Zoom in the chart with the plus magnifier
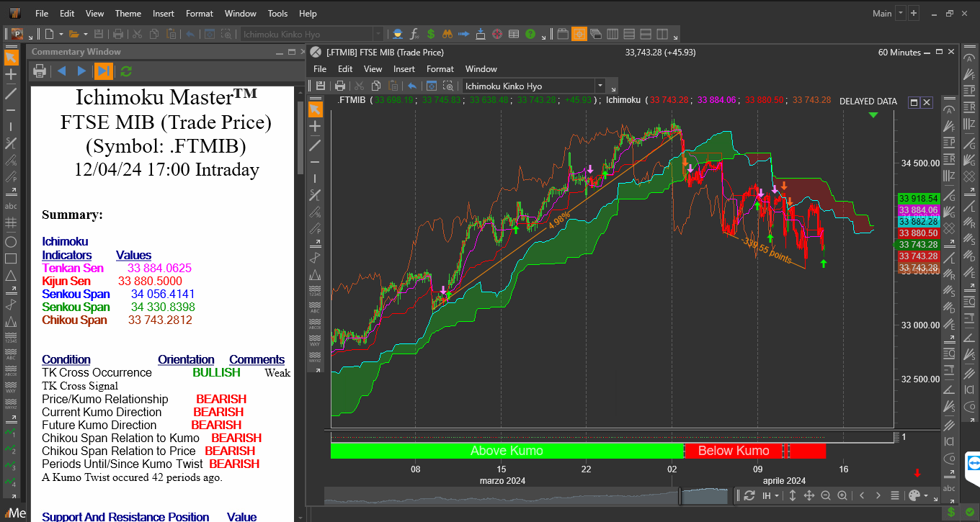The height and width of the screenshot is (522, 980). pos(842,495)
